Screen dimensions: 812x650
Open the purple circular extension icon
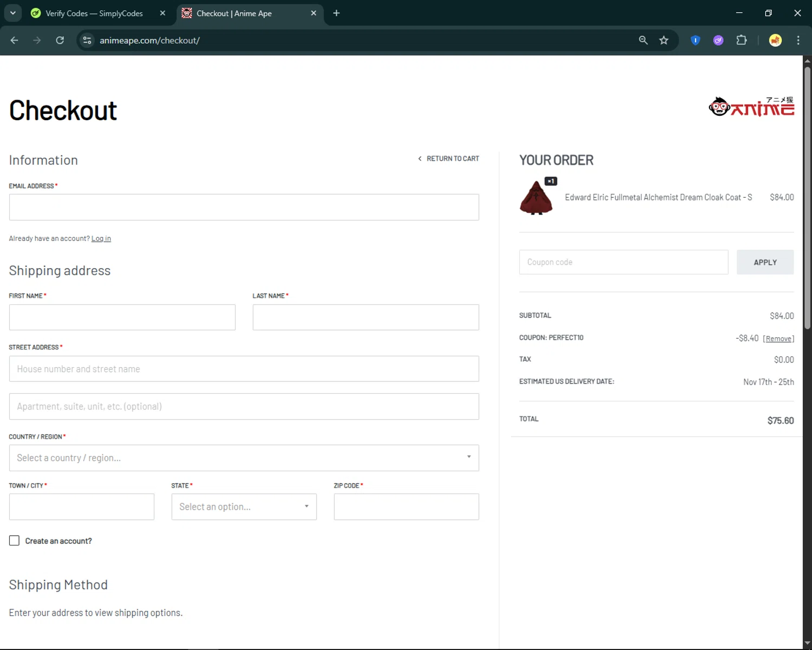[718, 40]
